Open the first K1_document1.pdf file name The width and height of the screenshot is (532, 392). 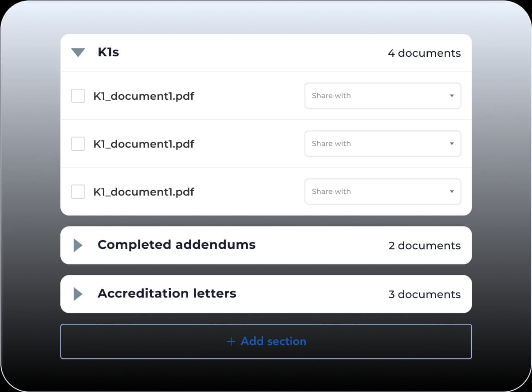click(x=144, y=96)
